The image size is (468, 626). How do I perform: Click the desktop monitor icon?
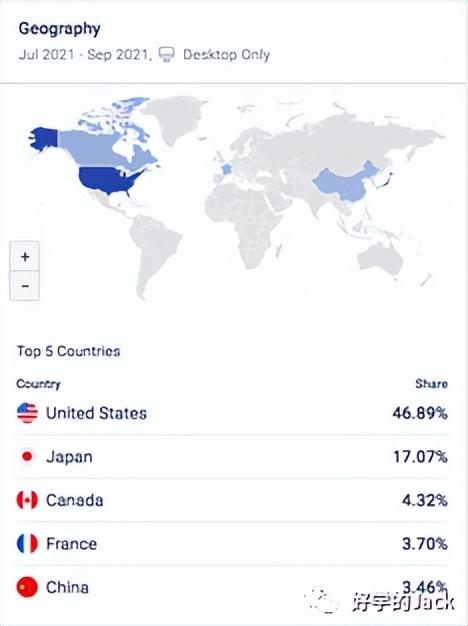pyautogui.click(x=167, y=54)
